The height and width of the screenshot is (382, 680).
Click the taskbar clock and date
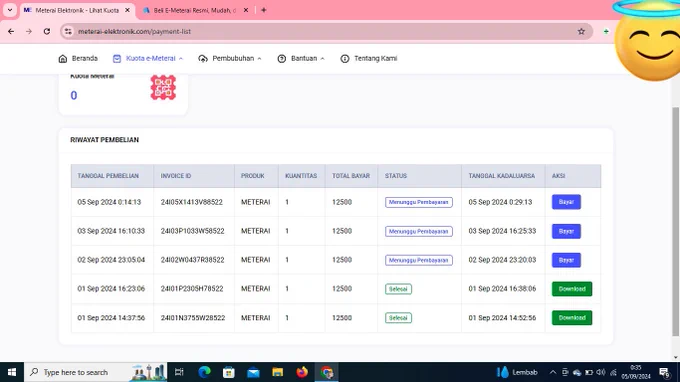click(636, 372)
